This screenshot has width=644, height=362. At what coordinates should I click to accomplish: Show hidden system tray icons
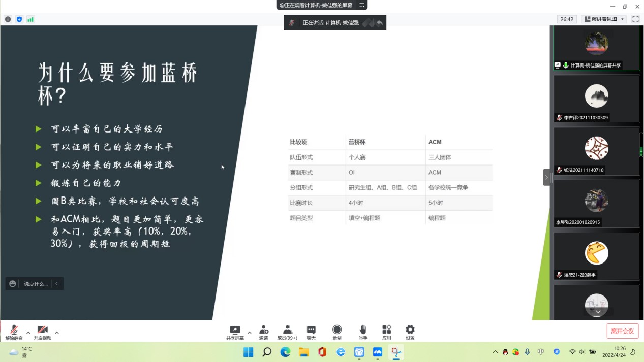point(495,352)
